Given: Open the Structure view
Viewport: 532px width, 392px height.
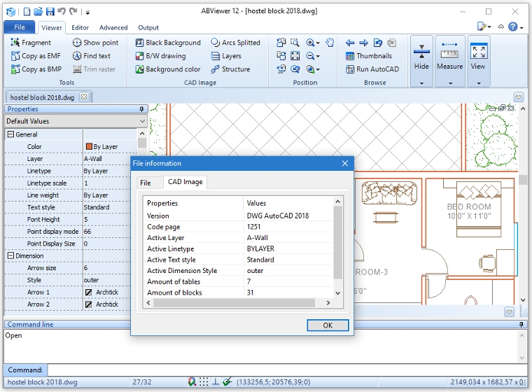Looking at the screenshot, I should [230, 69].
